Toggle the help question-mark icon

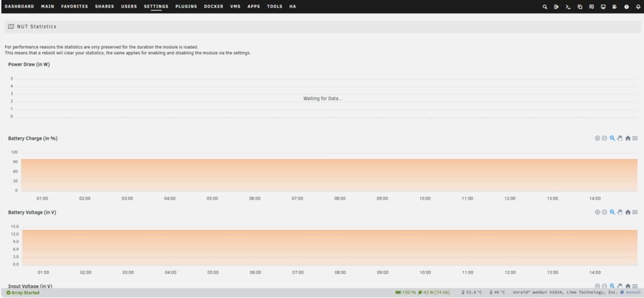[627, 6]
